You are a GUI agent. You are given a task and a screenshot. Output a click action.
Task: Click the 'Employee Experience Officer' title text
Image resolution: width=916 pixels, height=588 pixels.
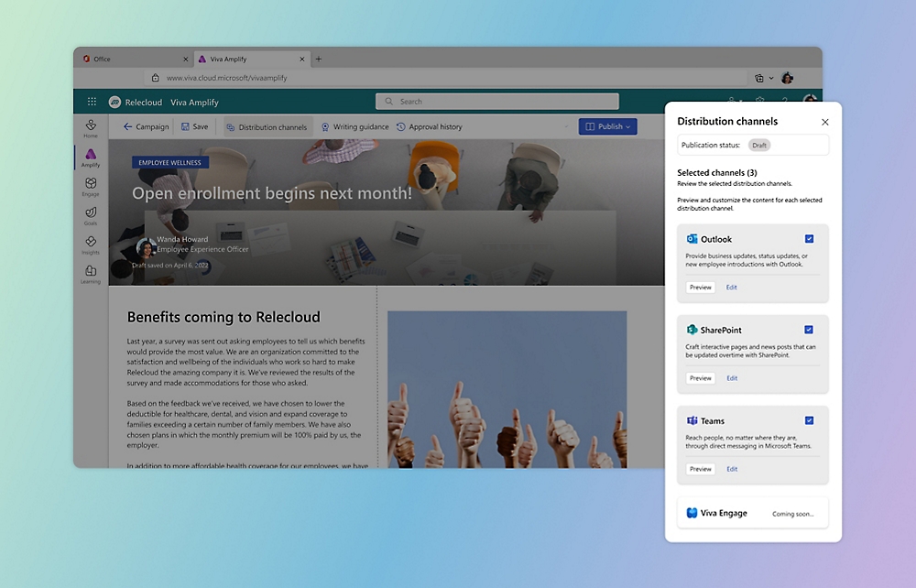click(x=202, y=249)
